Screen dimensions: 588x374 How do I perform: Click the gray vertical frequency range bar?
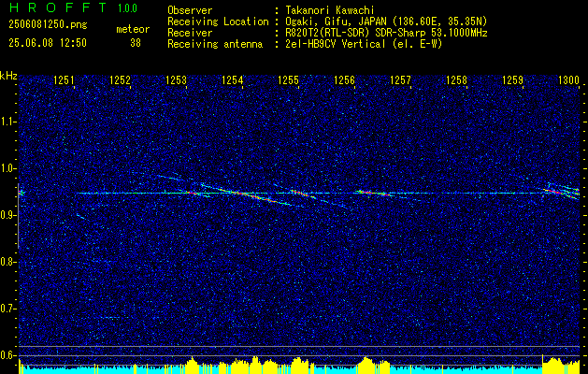[18, 216]
